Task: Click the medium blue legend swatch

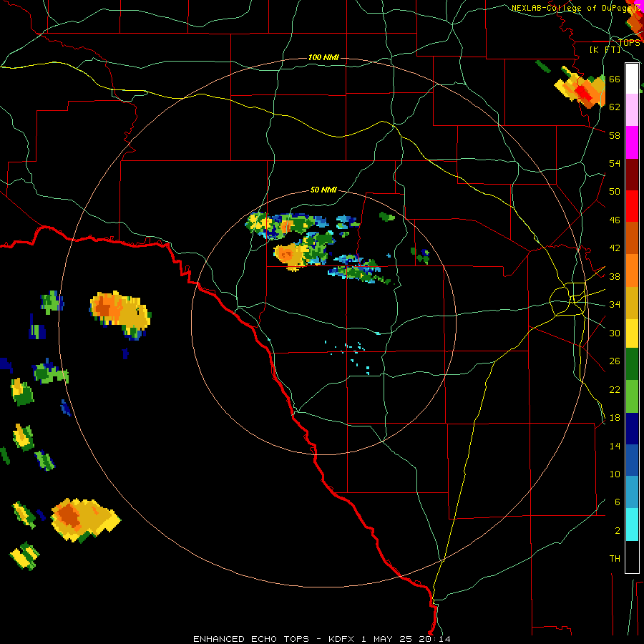Action: click(x=632, y=460)
